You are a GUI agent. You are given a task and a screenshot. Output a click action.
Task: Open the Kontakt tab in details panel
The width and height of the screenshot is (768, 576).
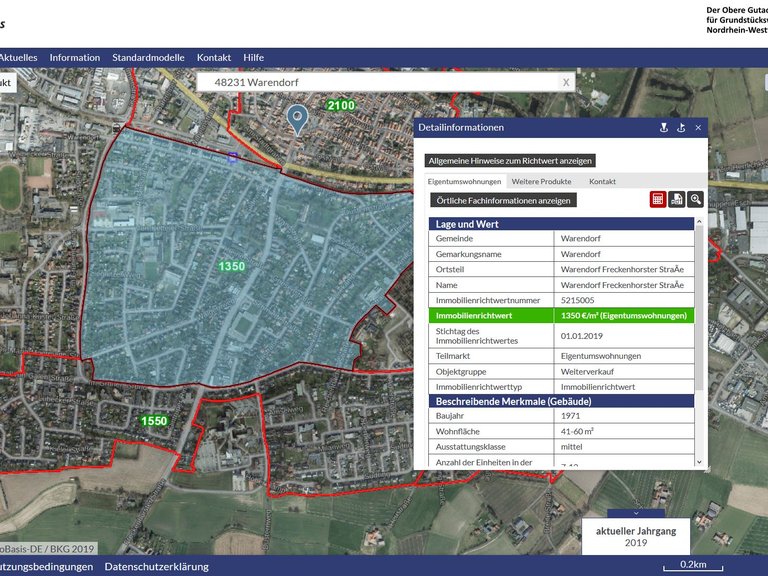(602, 182)
